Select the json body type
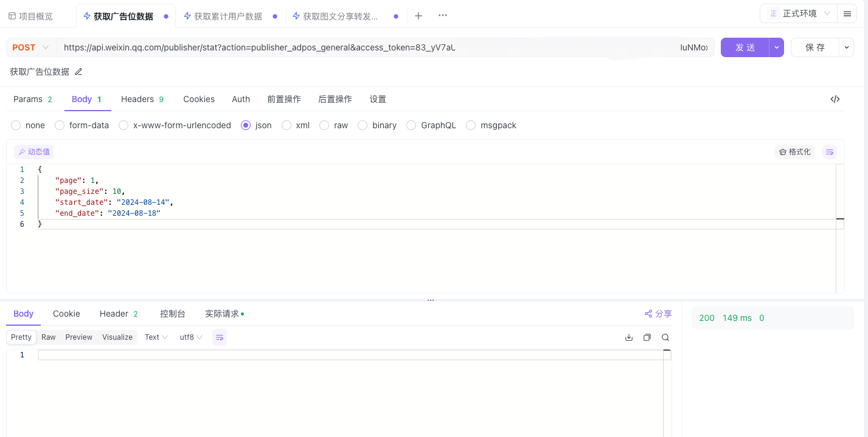 pyautogui.click(x=256, y=125)
